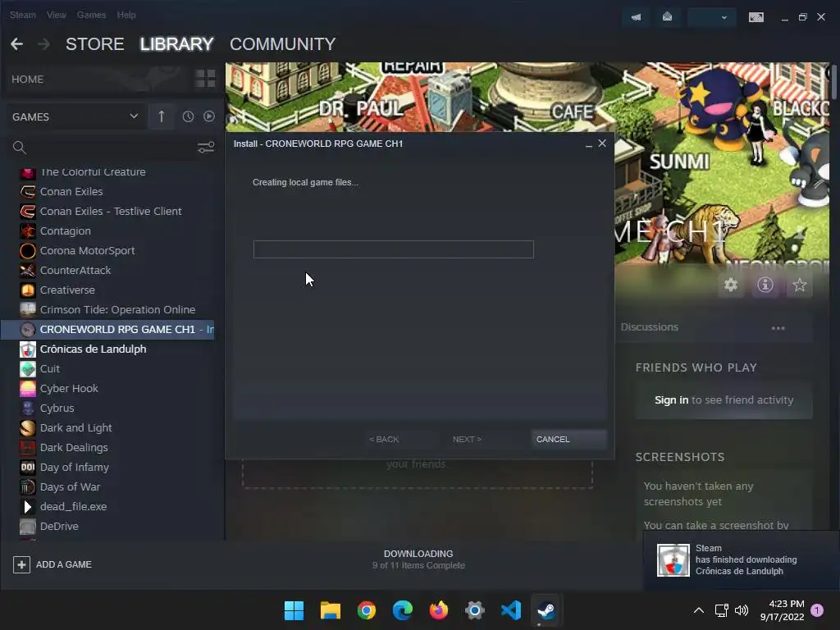Click the install progress bar

[394, 249]
